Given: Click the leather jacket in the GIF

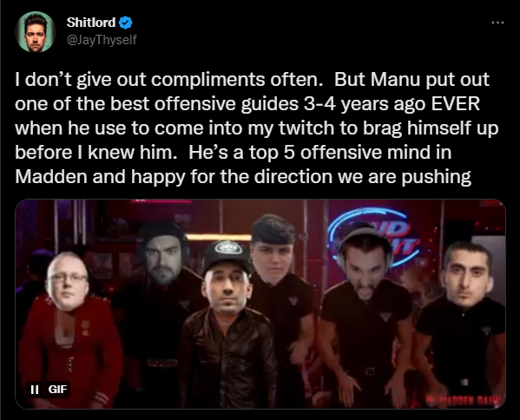Looking at the screenshot, I should pos(227,358).
